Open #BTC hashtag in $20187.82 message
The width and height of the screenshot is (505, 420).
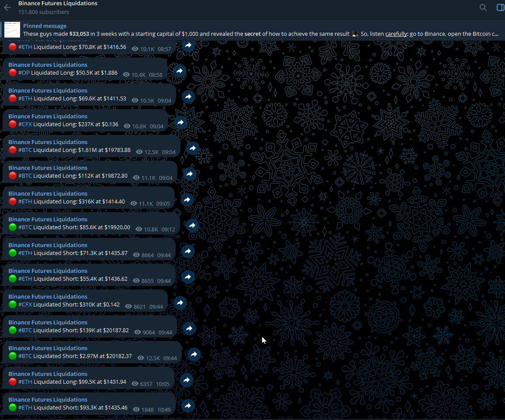coord(25,330)
